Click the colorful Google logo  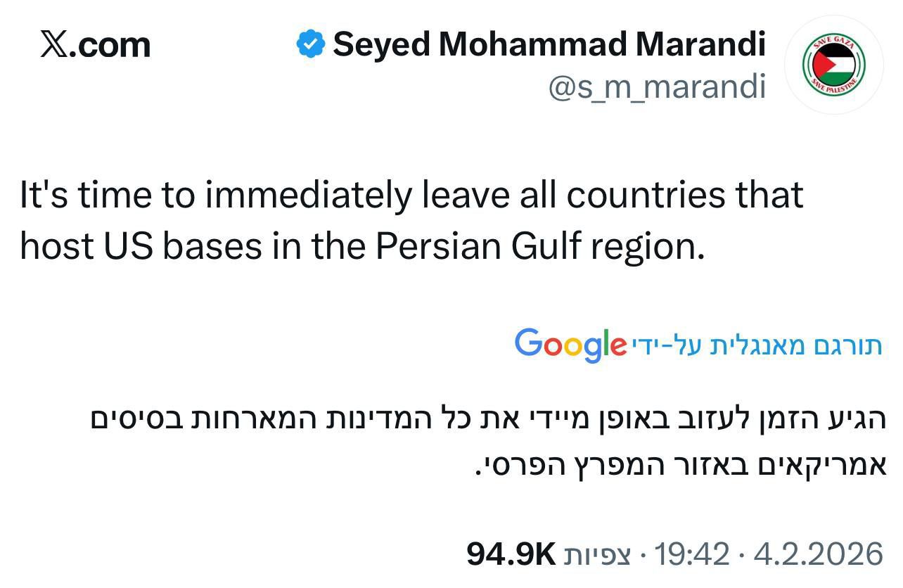tap(570, 345)
